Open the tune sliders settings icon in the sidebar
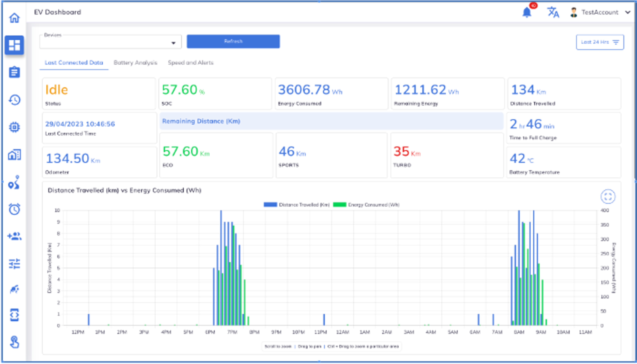The width and height of the screenshot is (637, 364). (x=14, y=264)
